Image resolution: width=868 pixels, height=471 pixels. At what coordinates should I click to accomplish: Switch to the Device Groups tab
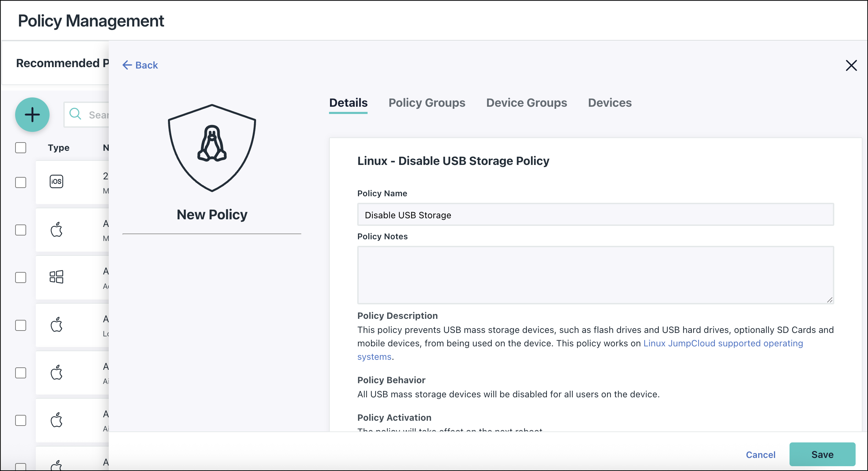pos(526,103)
